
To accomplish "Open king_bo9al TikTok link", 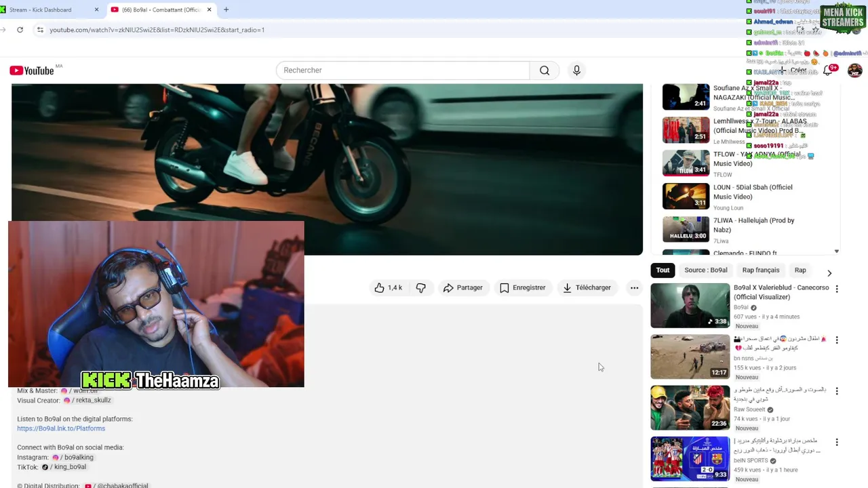I will pyautogui.click(x=64, y=467).
